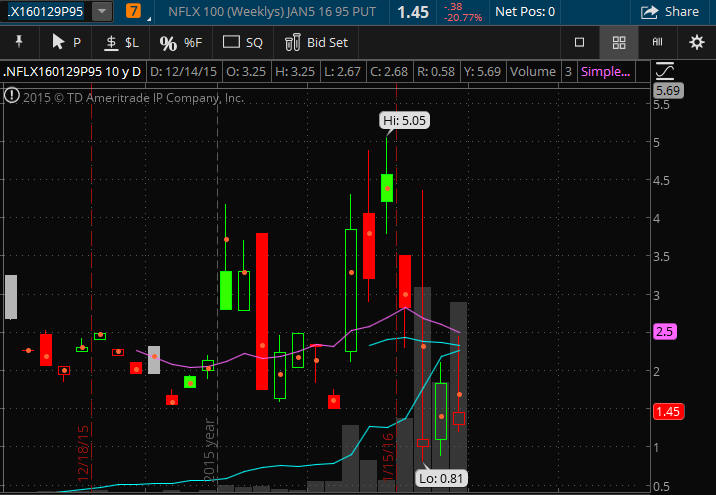
Task: Open the orange 7 link color selector
Action: pos(133,12)
